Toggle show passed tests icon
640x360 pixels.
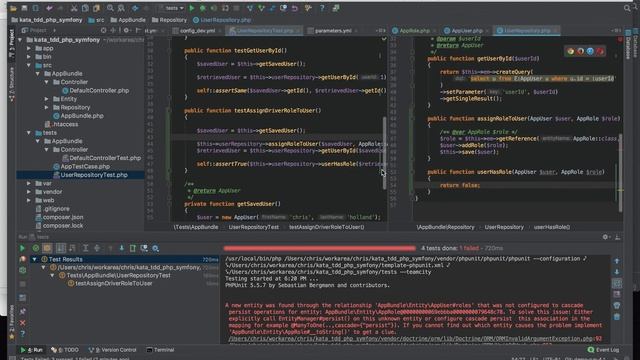[36, 248]
